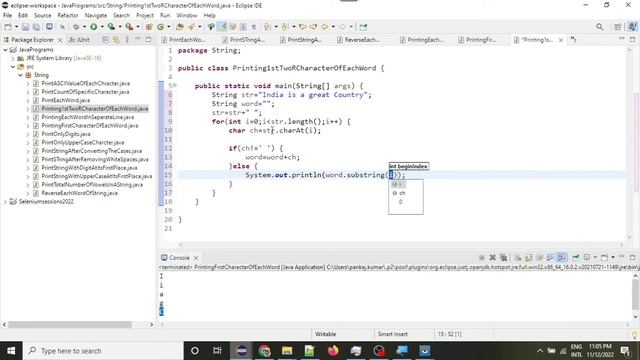This screenshot has width=640, height=360.
Task: Click the Pin Editor toolbar icon
Action: 363,27
